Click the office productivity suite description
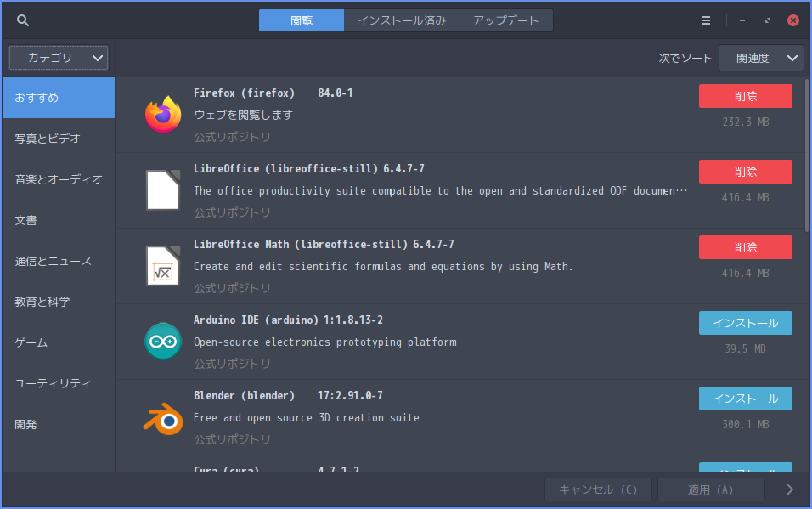This screenshot has width=812, height=509. [x=440, y=190]
